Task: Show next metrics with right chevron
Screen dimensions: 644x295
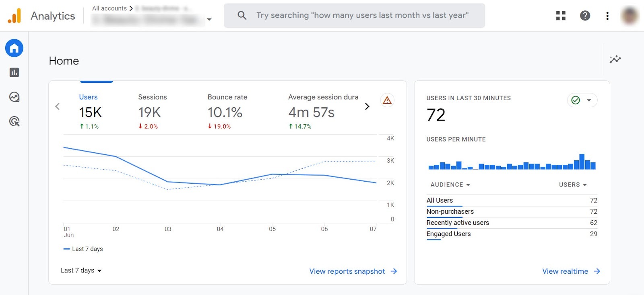Action: 367,107
